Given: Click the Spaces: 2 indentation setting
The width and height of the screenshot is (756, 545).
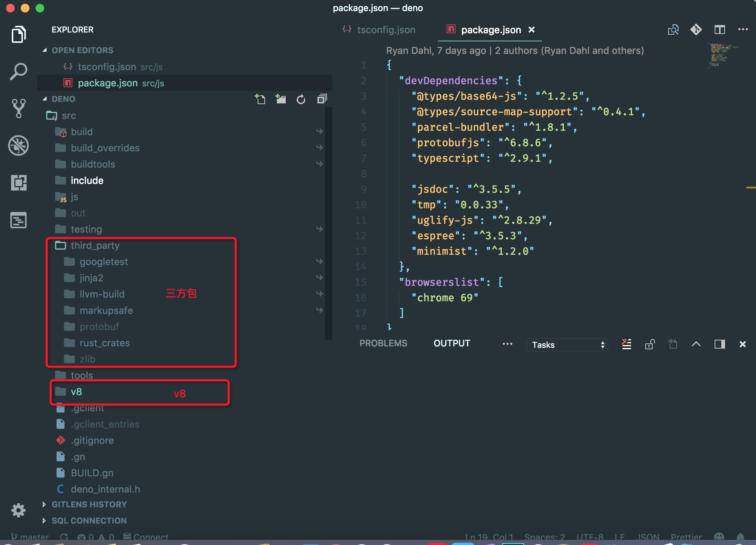Looking at the screenshot, I should coord(545,537).
